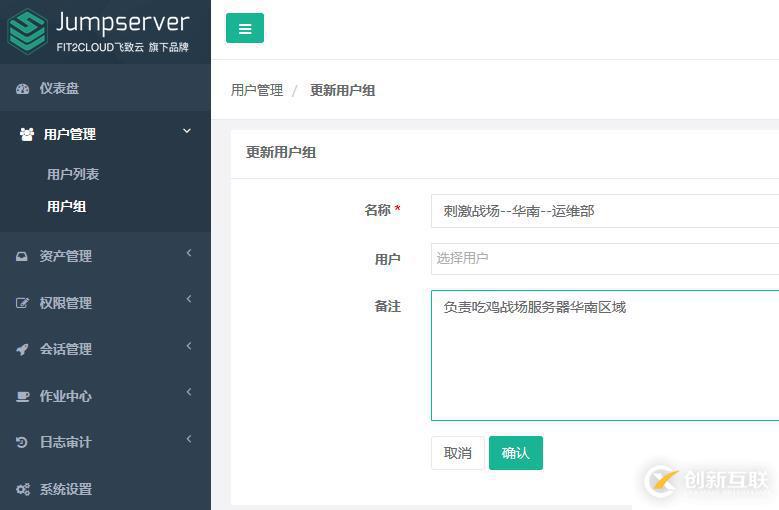Open the 用户列表 submenu item
This screenshot has height=510, width=779.
click(73, 174)
